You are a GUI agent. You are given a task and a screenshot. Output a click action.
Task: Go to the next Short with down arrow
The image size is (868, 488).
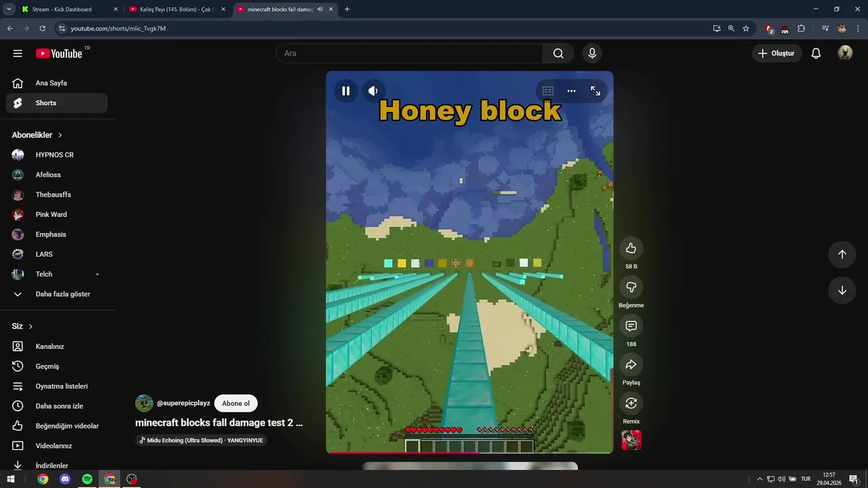(x=842, y=290)
